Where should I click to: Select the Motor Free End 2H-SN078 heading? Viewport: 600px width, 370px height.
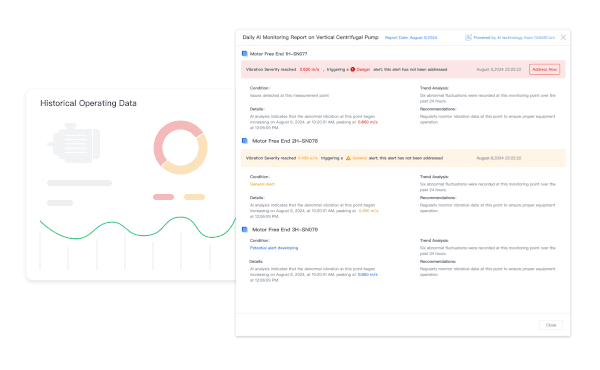285,141
